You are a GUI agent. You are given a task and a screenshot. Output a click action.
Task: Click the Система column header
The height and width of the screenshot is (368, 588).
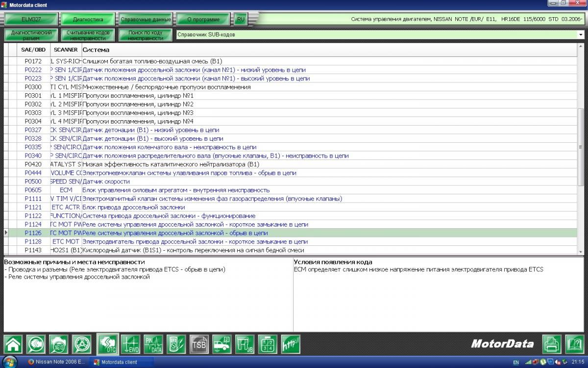(x=330, y=50)
